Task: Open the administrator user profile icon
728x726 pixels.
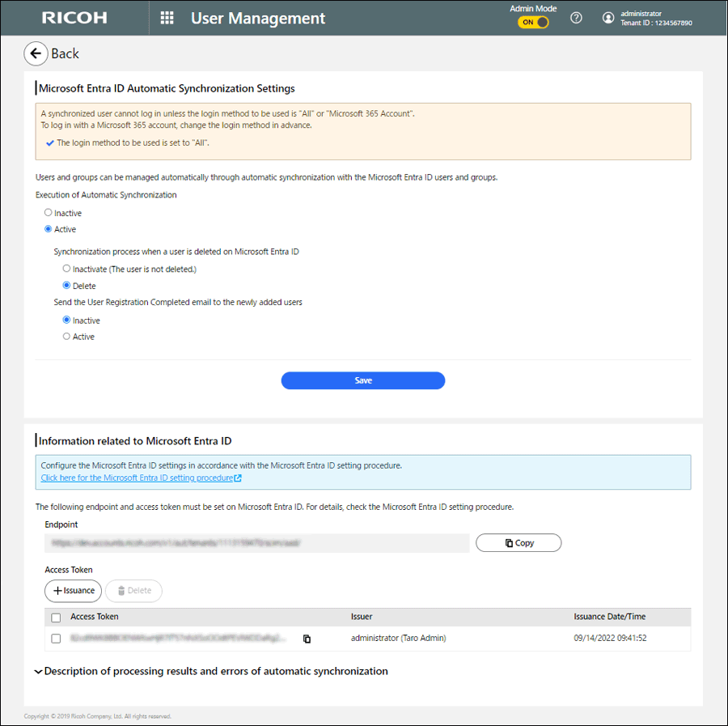Action: [608, 18]
